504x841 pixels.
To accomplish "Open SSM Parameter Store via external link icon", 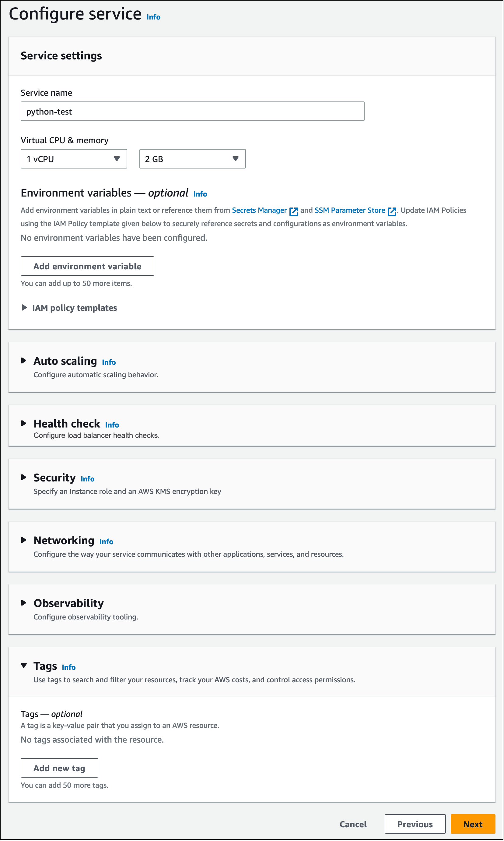I will 392,211.
